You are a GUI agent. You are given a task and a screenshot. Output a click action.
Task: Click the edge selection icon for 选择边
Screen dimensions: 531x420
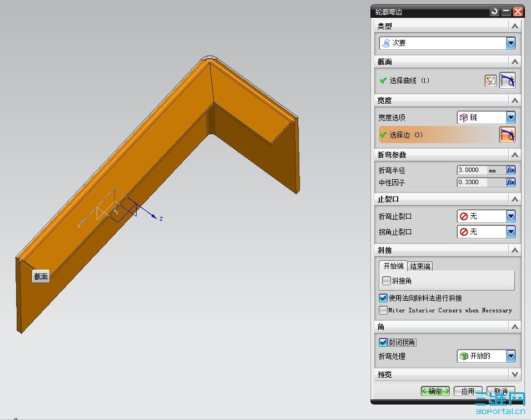(x=507, y=135)
